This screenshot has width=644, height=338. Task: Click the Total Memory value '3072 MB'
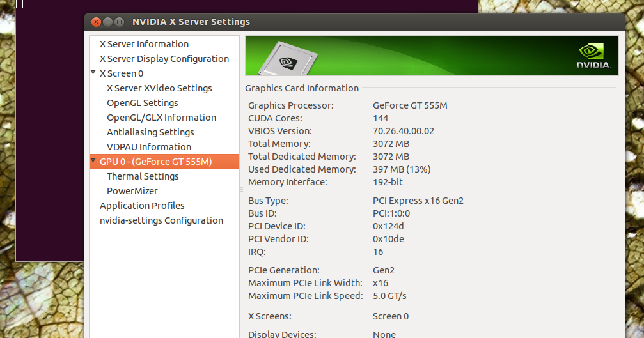(x=391, y=144)
